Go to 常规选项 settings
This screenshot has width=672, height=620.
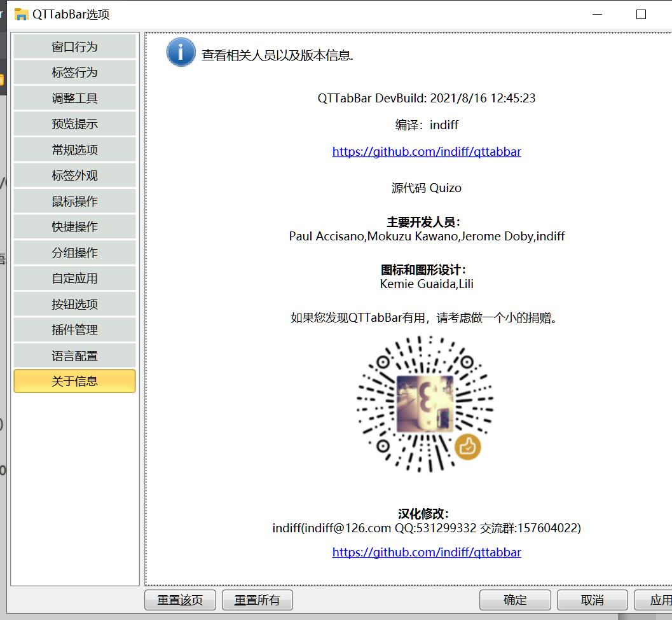74,150
